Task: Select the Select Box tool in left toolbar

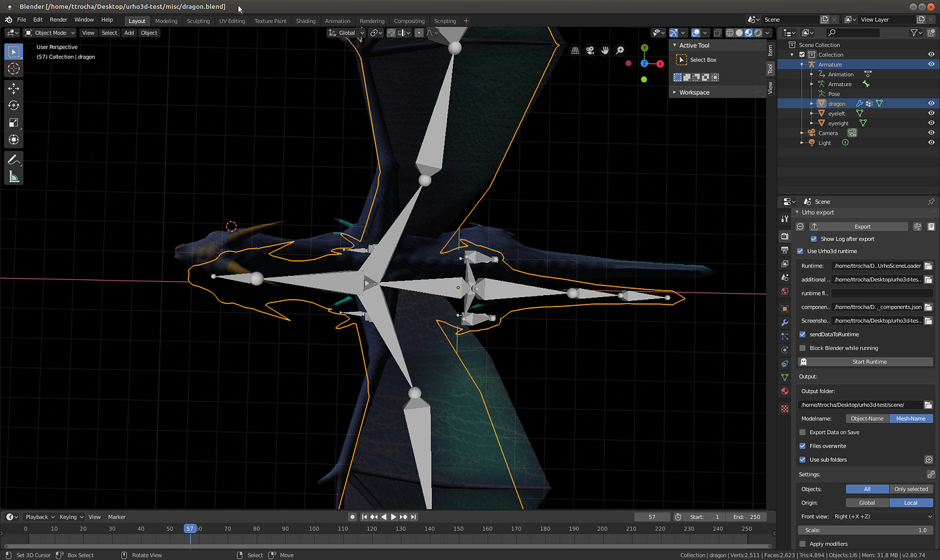Action: pyautogui.click(x=14, y=52)
